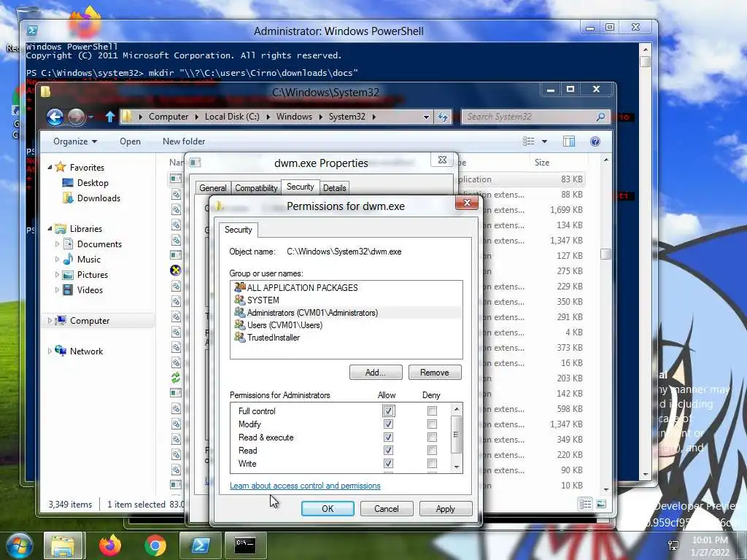Image resolution: width=747 pixels, height=560 pixels.
Task: Confirm with OK in Permissions dialog
Action: click(x=328, y=508)
